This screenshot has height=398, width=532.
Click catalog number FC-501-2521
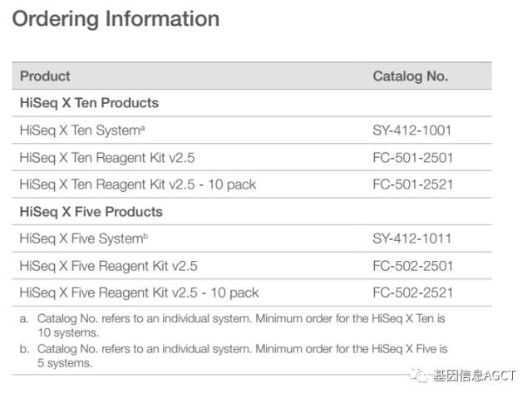click(412, 184)
